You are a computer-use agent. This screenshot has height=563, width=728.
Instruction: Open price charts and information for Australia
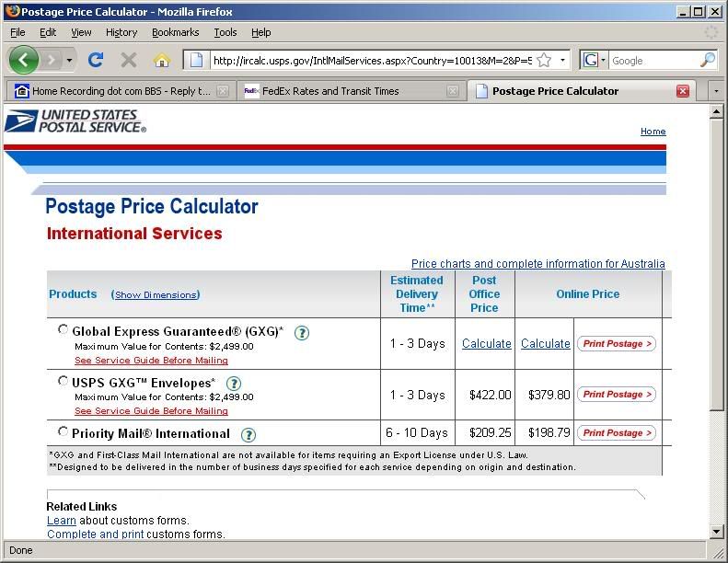pyautogui.click(x=538, y=264)
